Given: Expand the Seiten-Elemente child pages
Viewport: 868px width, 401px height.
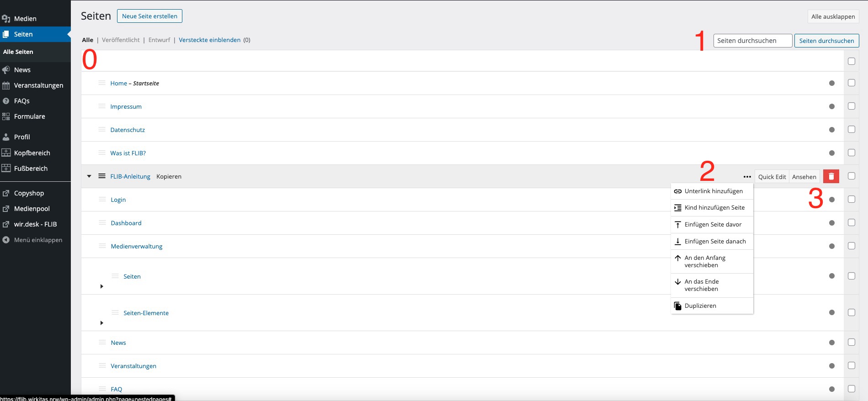Looking at the screenshot, I should click(101, 323).
